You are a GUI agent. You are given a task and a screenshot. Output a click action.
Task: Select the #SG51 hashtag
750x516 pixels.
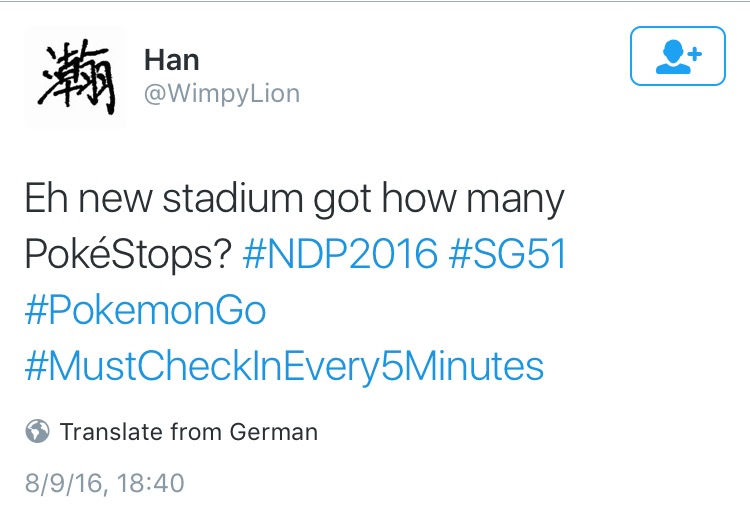508,254
